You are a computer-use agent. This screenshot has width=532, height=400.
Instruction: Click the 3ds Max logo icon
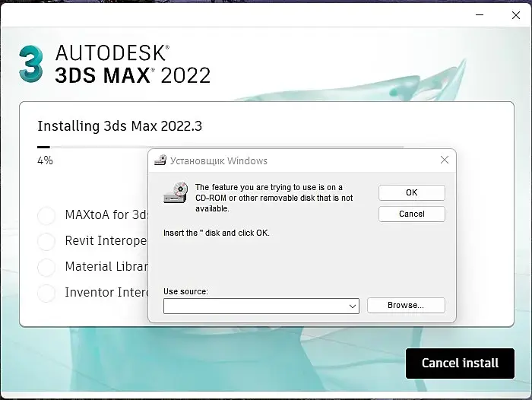point(31,64)
